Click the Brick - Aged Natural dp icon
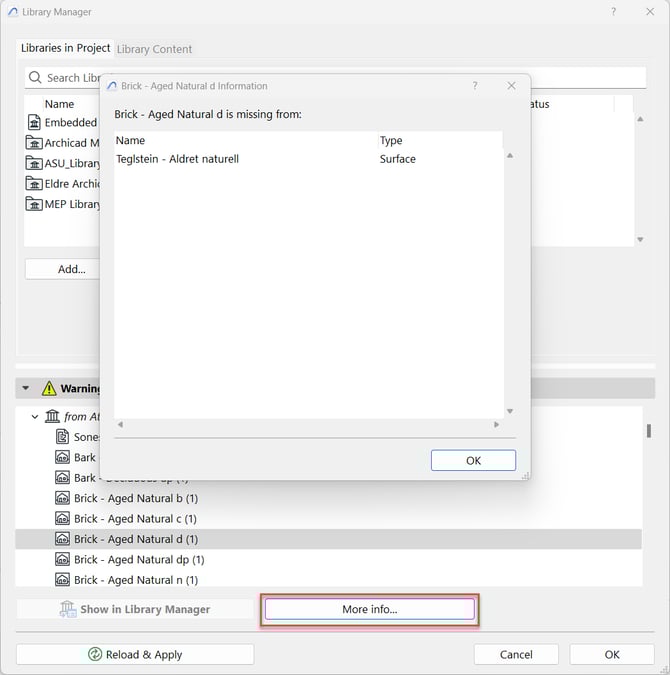Image resolution: width=670 pixels, height=675 pixels. (x=62, y=559)
